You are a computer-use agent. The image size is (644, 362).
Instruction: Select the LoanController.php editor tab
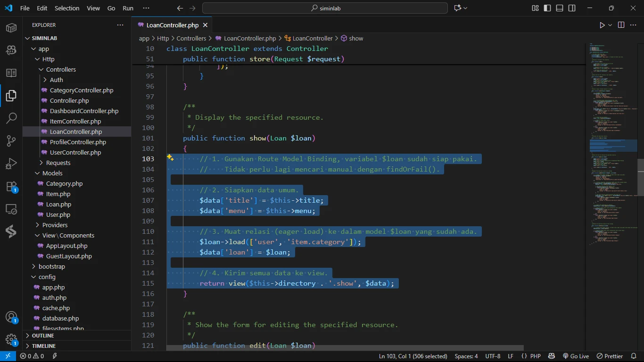click(x=172, y=25)
